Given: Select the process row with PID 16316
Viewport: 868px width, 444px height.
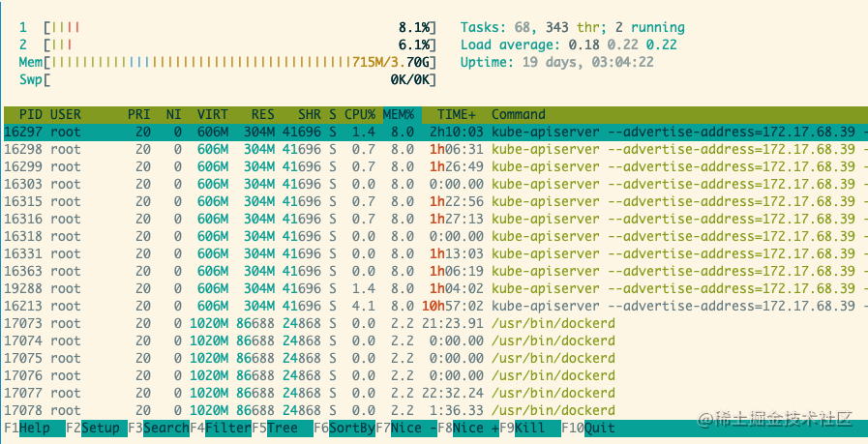Looking at the screenshot, I should point(434,220).
